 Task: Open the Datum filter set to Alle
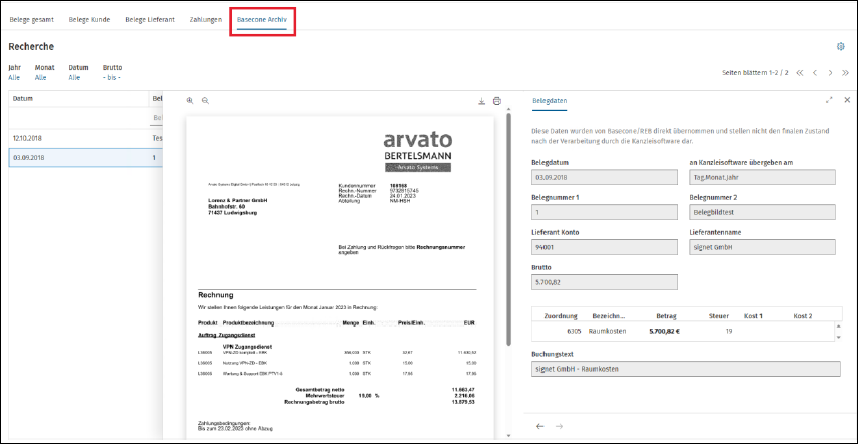[74, 78]
